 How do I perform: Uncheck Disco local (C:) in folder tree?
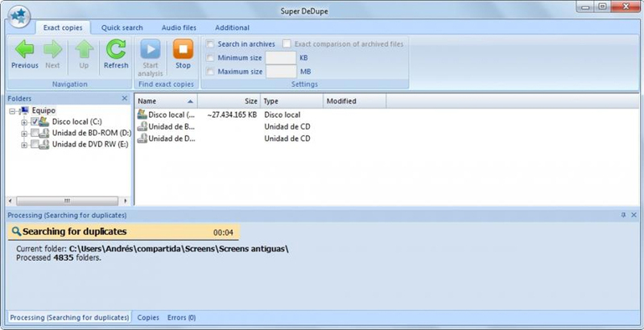[35, 122]
